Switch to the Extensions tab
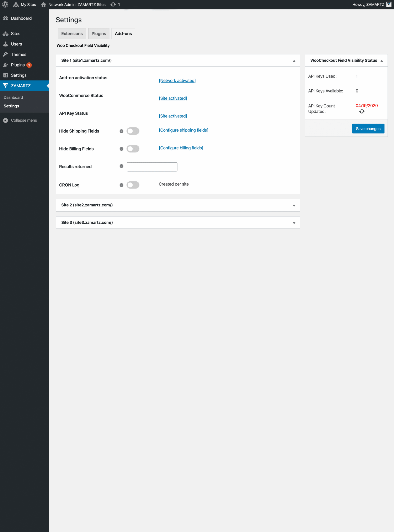The width and height of the screenshot is (394, 532). click(x=72, y=33)
